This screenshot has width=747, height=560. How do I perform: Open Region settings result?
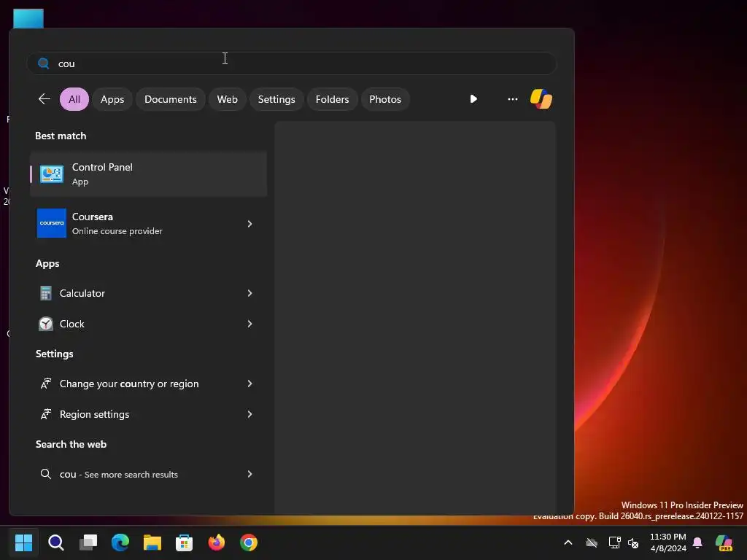148,414
